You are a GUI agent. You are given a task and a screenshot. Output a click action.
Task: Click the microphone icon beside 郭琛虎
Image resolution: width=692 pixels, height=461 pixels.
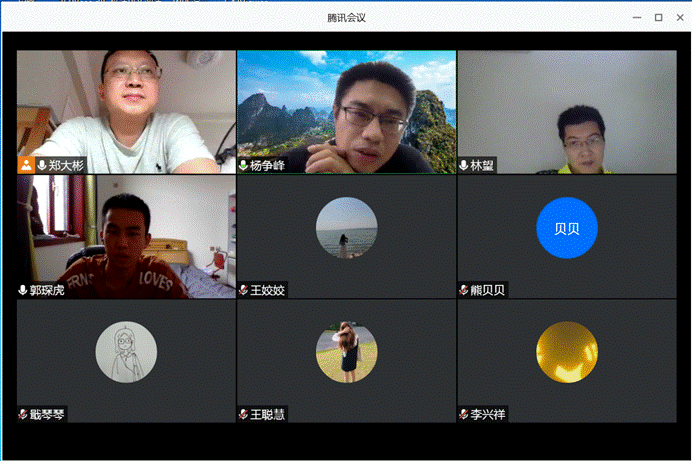tap(23, 290)
